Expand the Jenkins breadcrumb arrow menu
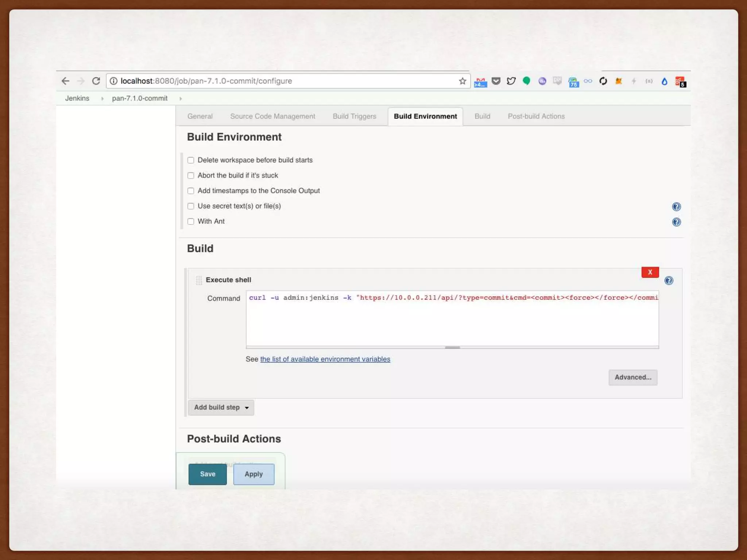Image resolution: width=747 pixels, height=560 pixels. pos(102,98)
